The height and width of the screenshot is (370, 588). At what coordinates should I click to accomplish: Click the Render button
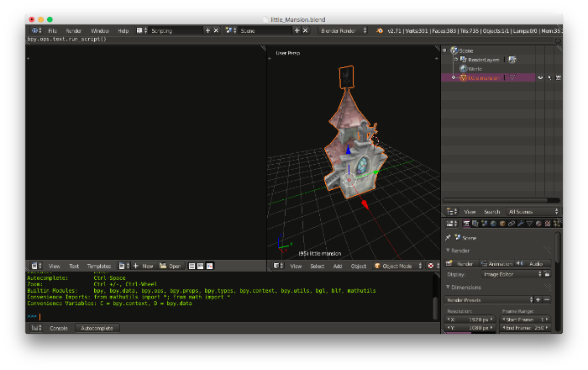click(462, 264)
